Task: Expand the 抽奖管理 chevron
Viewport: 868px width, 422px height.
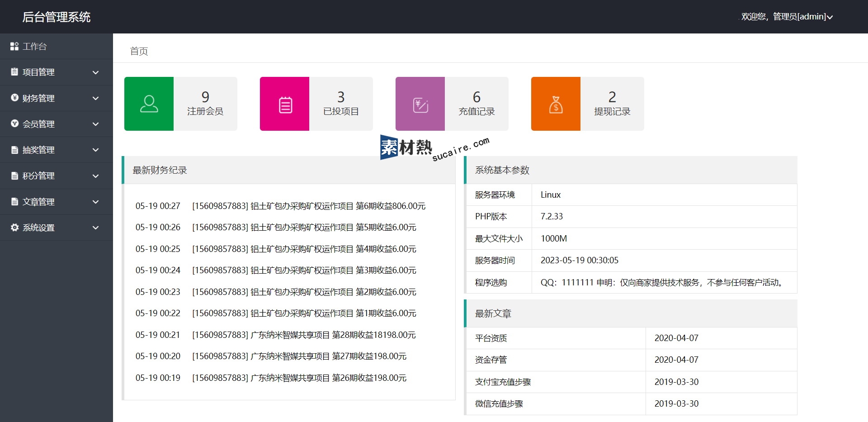Action: [x=95, y=150]
